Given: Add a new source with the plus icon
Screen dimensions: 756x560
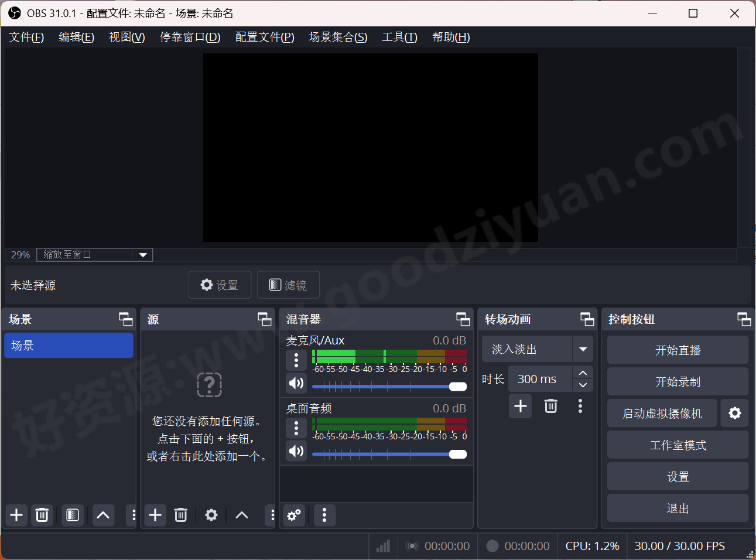Looking at the screenshot, I should click(155, 515).
